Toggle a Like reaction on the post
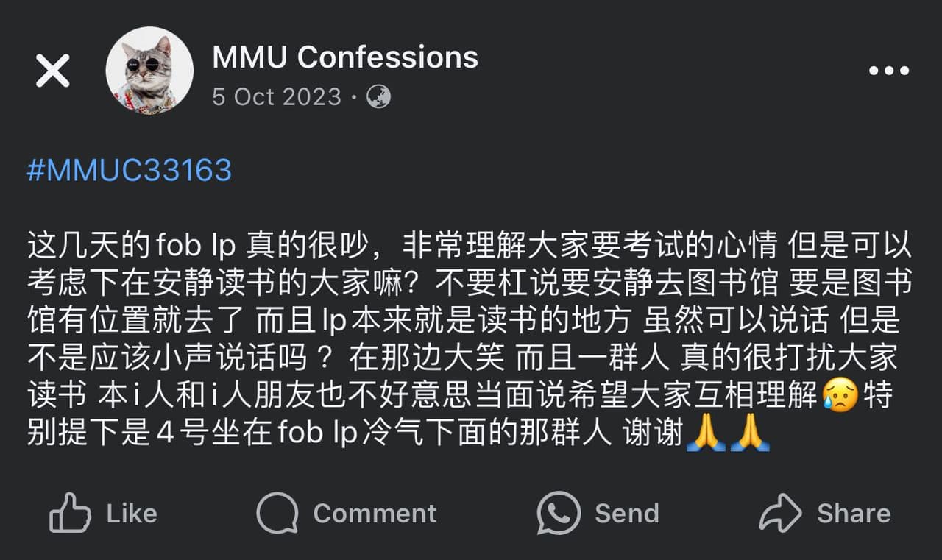Screen dimensions: 942x560 coord(103,514)
